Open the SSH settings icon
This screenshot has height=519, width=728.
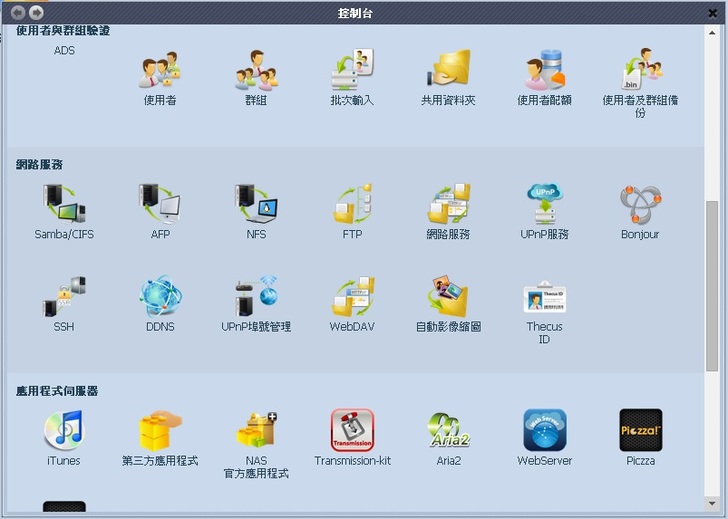pyautogui.click(x=64, y=297)
